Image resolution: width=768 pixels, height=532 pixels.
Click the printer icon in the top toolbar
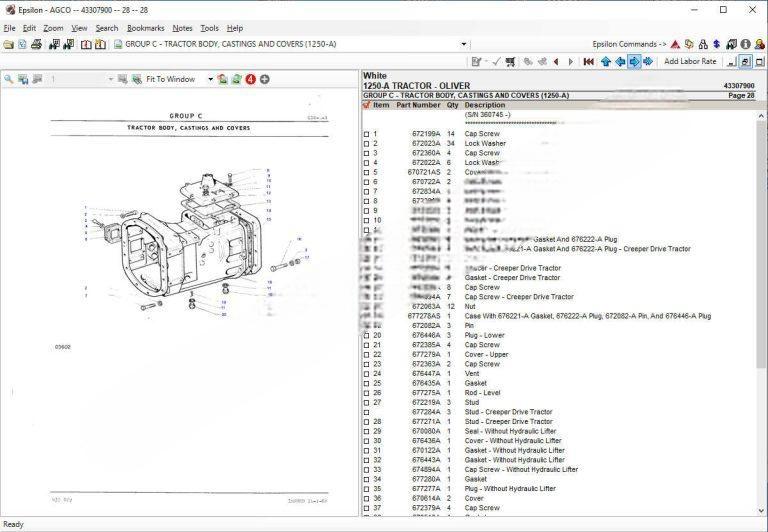[36, 44]
